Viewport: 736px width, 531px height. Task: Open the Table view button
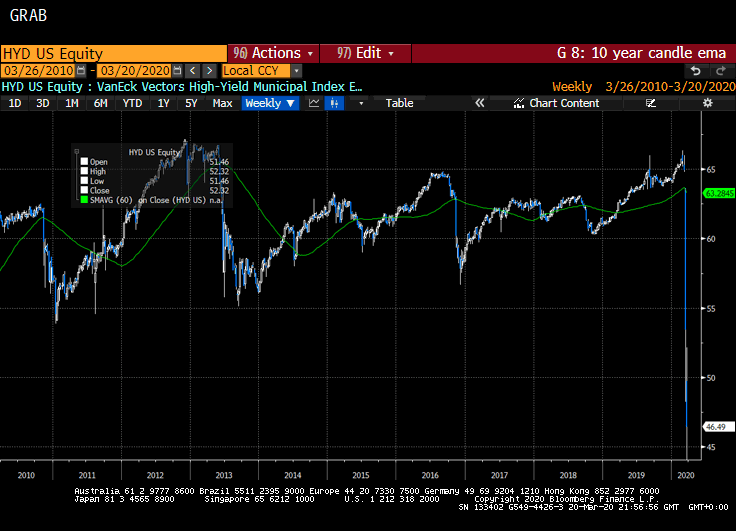(399, 103)
